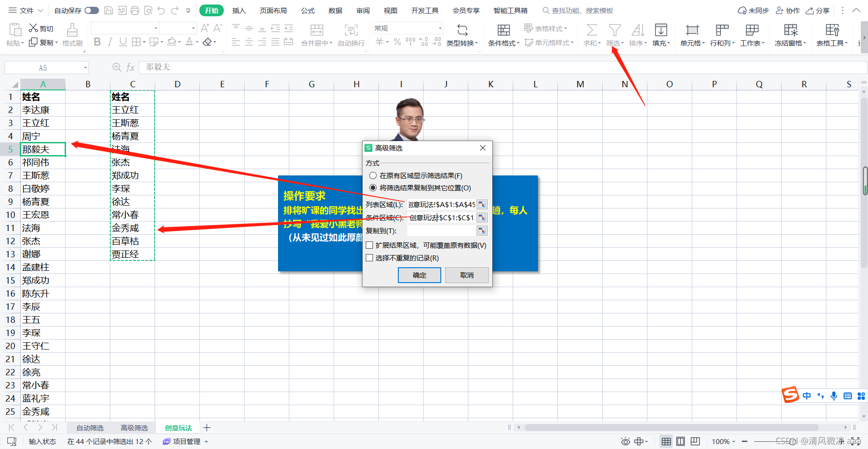Image resolution: width=868 pixels, height=449 pixels.
Task: Click the 协作 collaborate button
Action: (788, 10)
